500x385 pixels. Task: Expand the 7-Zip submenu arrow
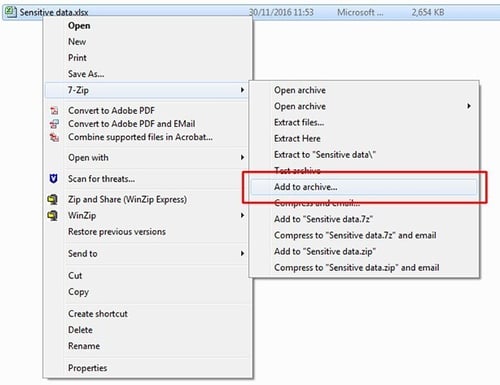click(242, 90)
